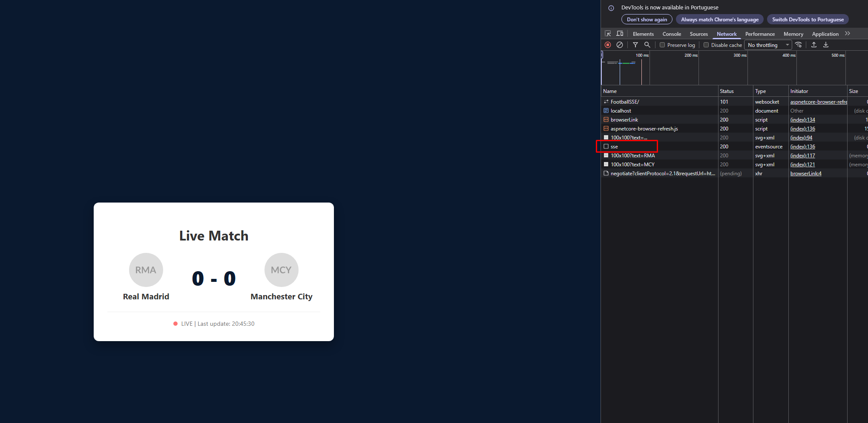Image resolution: width=868 pixels, height=423 pixels.
Task: Open network search magnifier
Action: pyautogui.click(x=647, y=45)
